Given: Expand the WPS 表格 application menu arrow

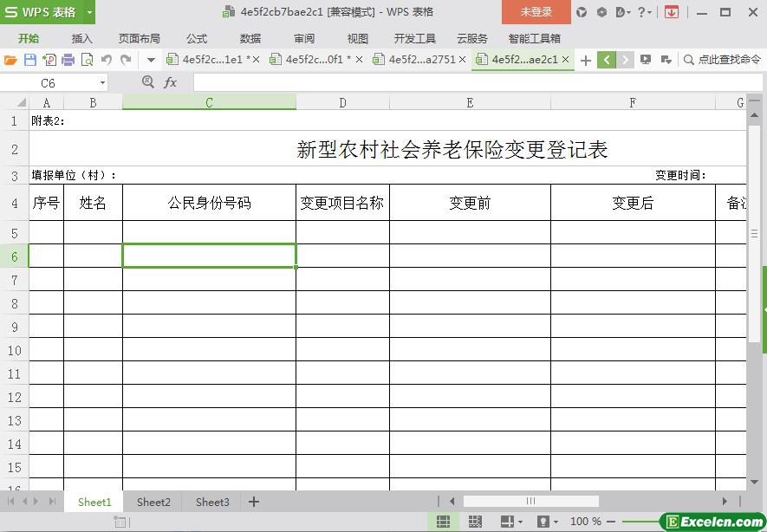Looking at the screenshot, I should click(x=89, y=12).
